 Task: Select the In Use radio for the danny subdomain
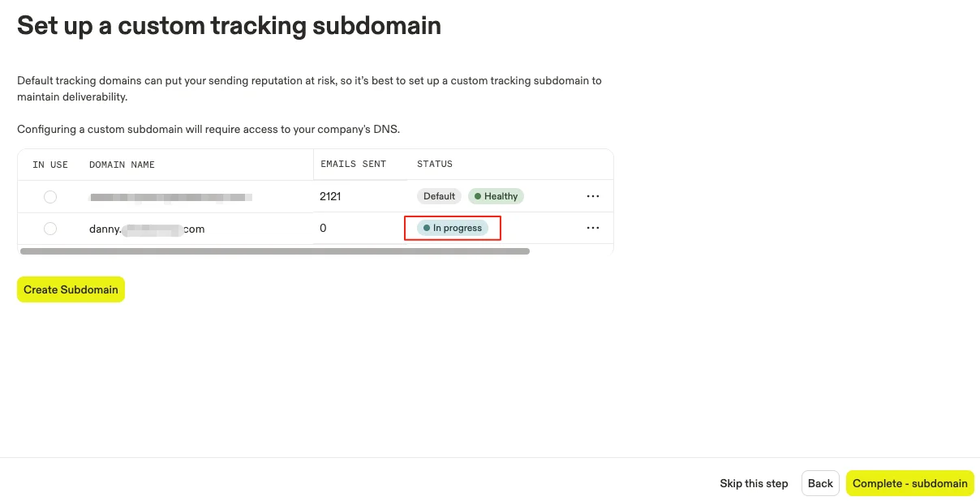tap(50, 229)
